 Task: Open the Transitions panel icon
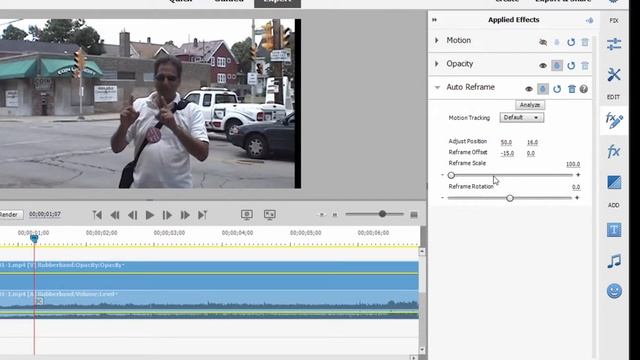614,182
